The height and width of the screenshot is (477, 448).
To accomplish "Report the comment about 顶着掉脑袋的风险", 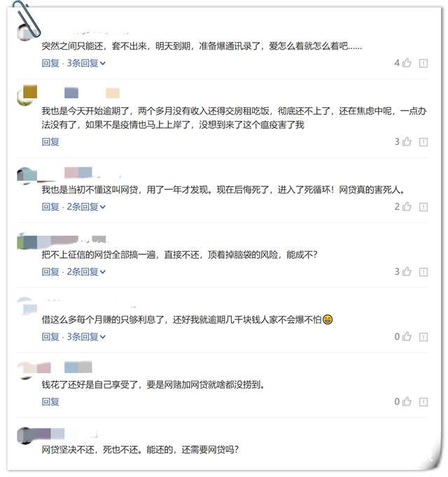I will (423, 272).
